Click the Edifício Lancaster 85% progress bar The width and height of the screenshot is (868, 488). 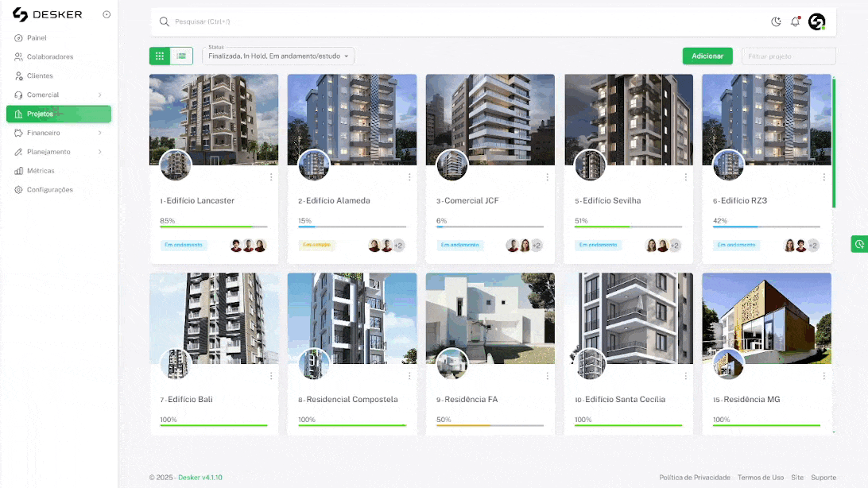click(x=214, y=227)
